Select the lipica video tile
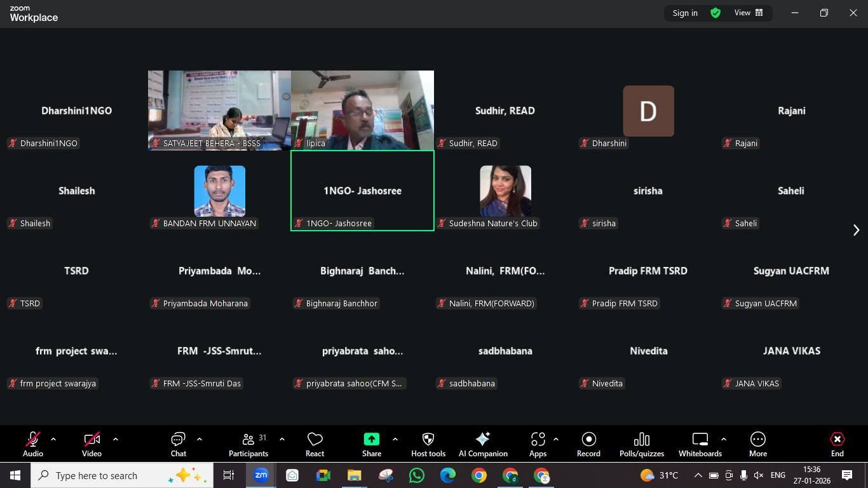Screen dimensions: 868x488 click(x=362, y=110)
